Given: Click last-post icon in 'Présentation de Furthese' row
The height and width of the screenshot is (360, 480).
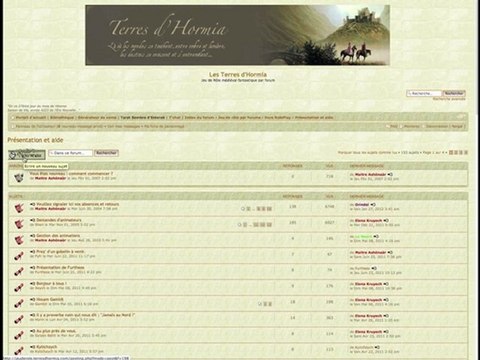Looking at the screenshot, I should coord(374,268).
